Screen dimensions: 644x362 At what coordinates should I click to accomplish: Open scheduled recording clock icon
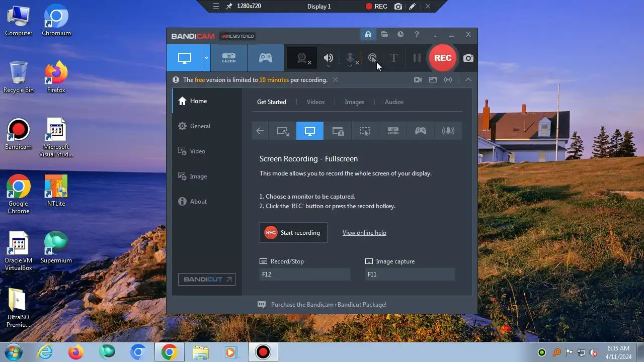click(400, 35)
